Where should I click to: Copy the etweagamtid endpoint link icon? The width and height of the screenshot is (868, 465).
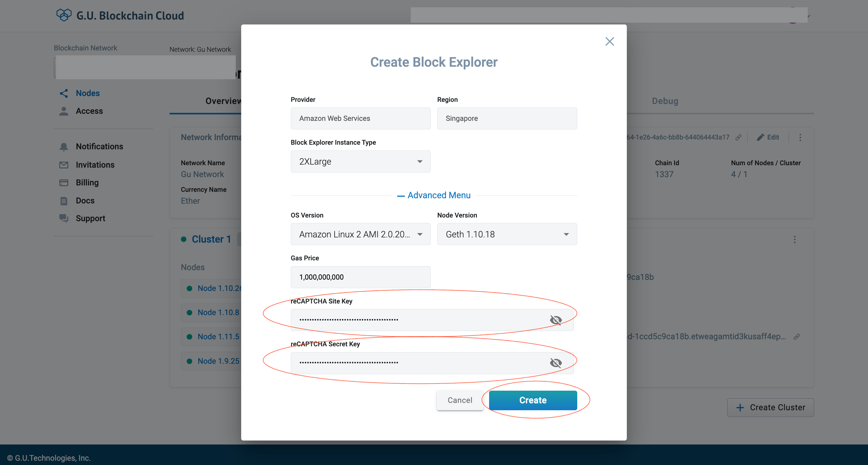[x=797, y=337]
